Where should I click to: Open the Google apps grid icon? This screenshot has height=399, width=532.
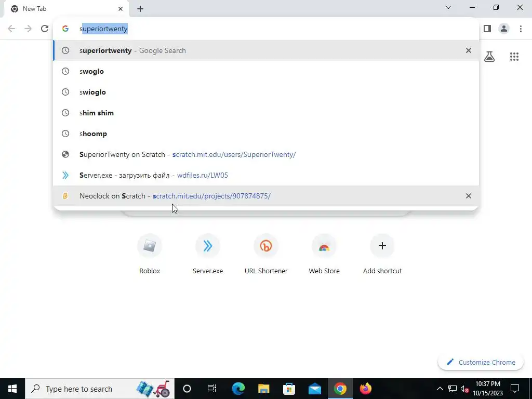point(514,57)
